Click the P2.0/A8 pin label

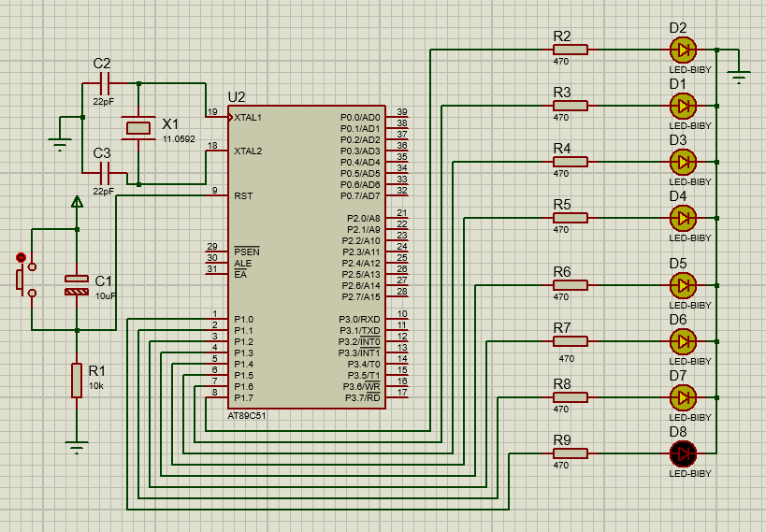[x=364, y=219]
